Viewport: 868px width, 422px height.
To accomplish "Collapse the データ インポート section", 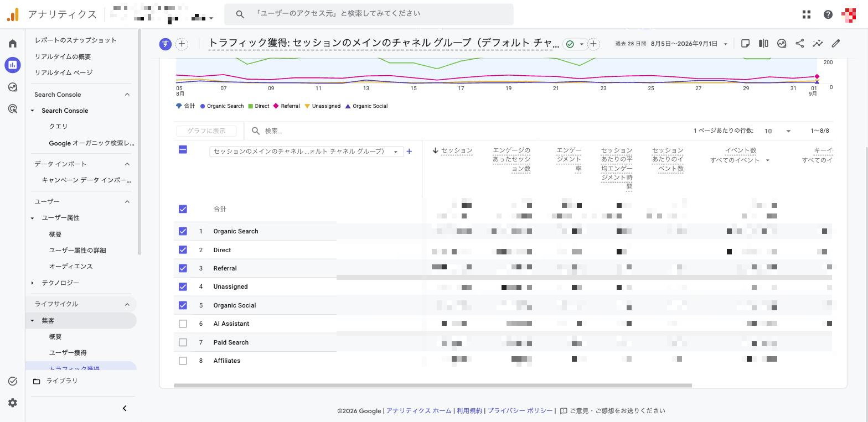I will point(127,164).
